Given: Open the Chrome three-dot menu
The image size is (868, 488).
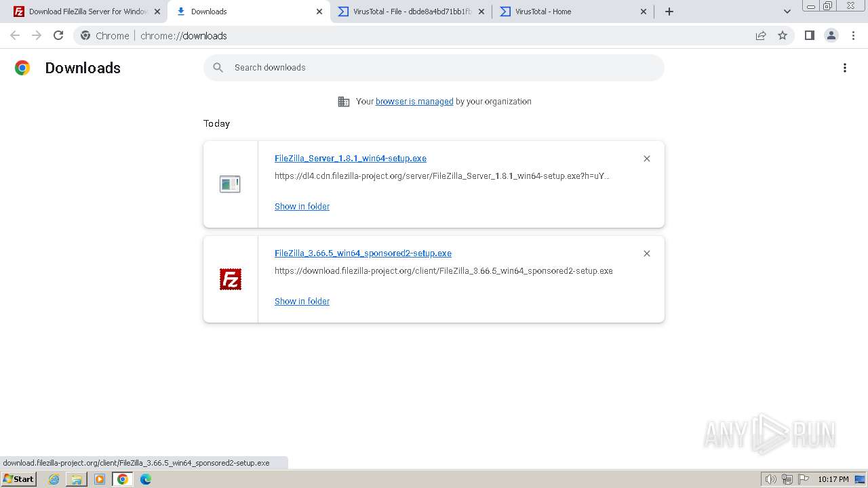Looking at the screenshot, I should 854,35.
